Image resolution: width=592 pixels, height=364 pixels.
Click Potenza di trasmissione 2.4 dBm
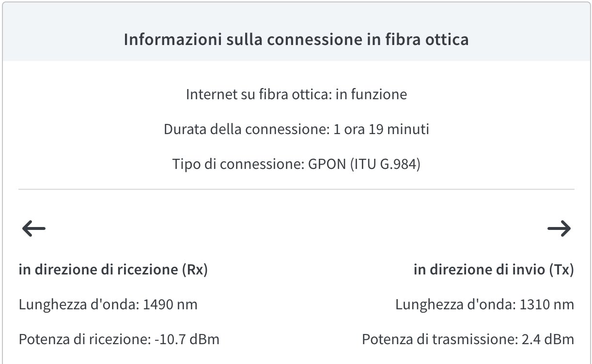(x=468, y=340)
